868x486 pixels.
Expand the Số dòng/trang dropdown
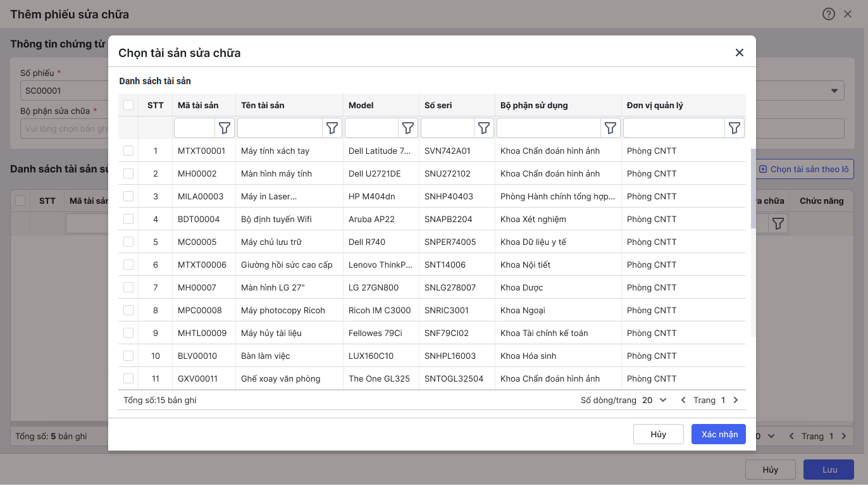tap(655, 400)
